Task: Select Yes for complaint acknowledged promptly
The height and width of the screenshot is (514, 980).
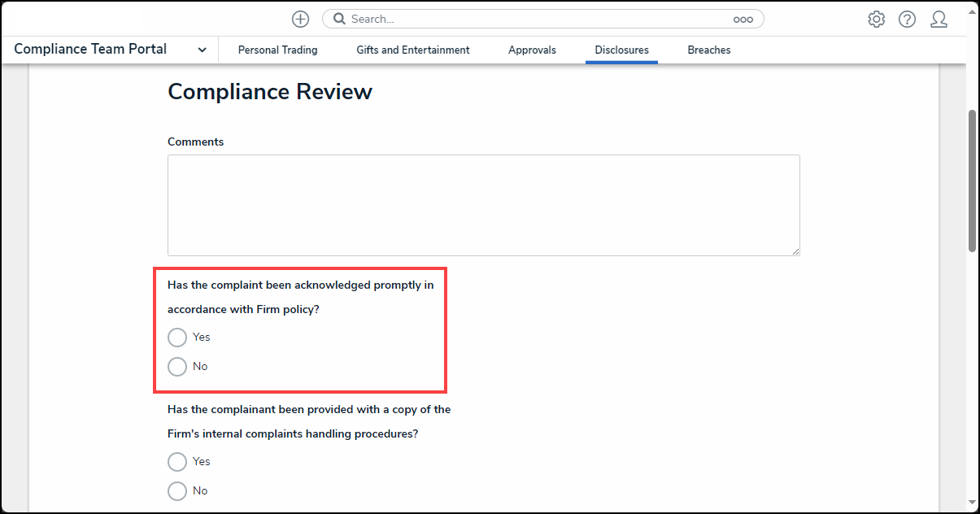Action: pyautogui.click(x=177, y=338)
